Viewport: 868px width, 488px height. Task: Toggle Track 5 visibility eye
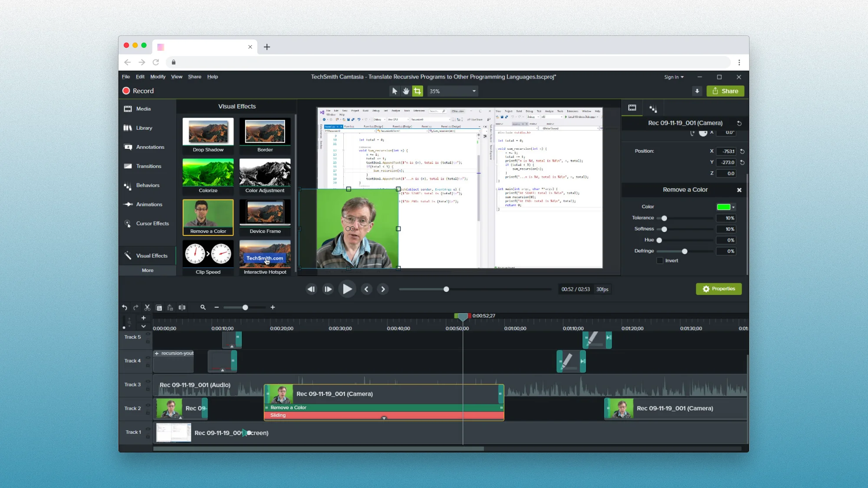[148, 334]
